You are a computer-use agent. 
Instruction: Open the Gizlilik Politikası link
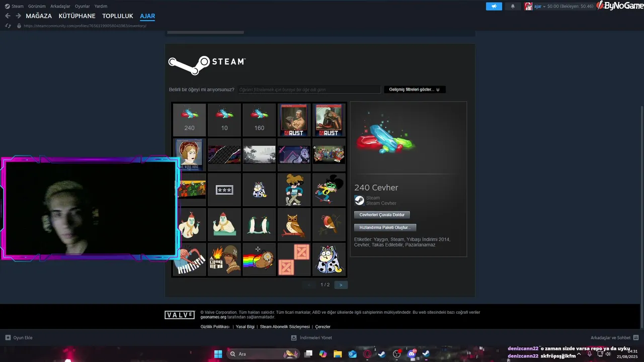coord(215,327)
